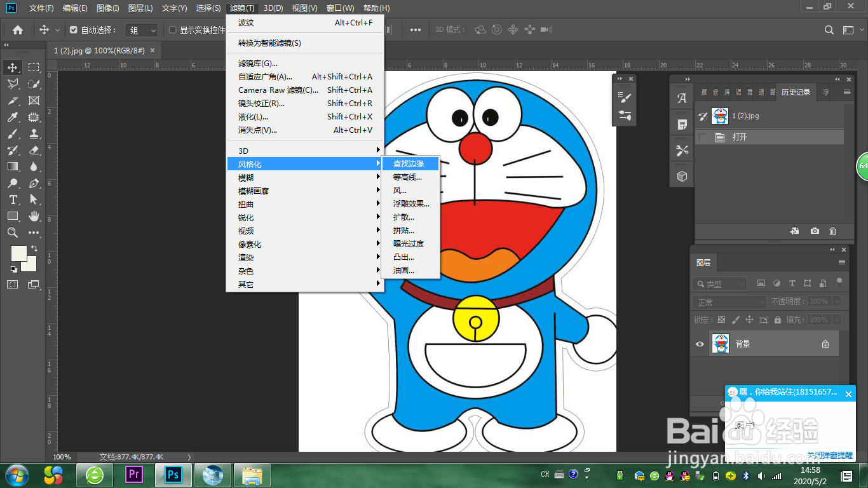
Task: Toggle history brush source box for 打开
Action: point(703,137)
